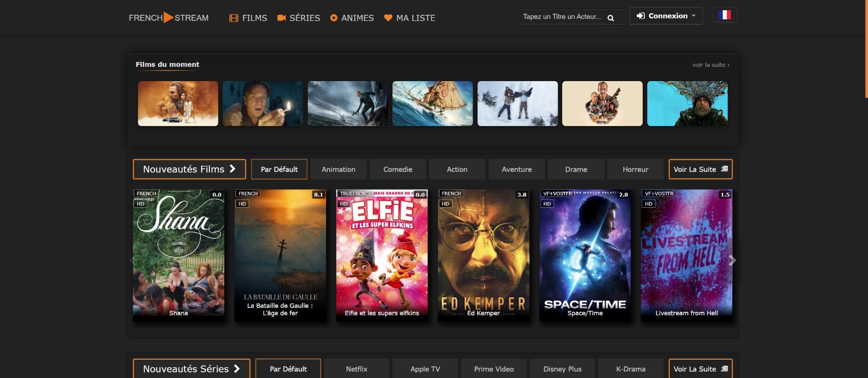Select the Action film filter tab
Viewport: 868px width, 378px height.
pos(457,169)
